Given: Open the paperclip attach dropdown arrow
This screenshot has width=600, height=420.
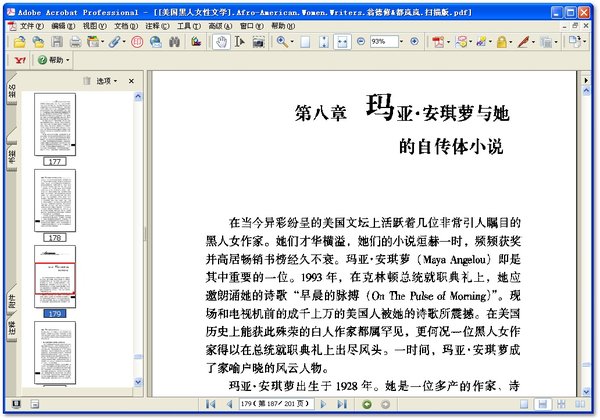Looking at the screenshot, I should tap(124, 41).
